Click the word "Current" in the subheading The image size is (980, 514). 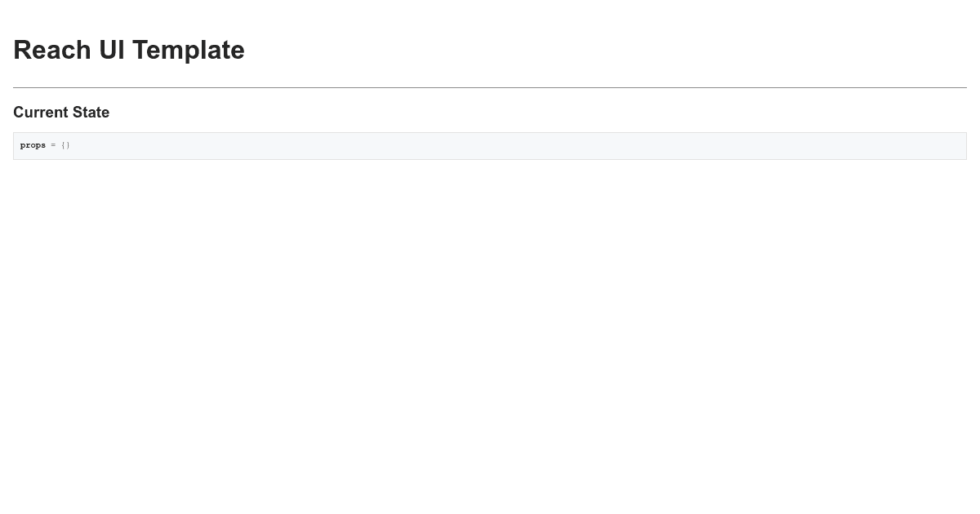coord(41,113)
